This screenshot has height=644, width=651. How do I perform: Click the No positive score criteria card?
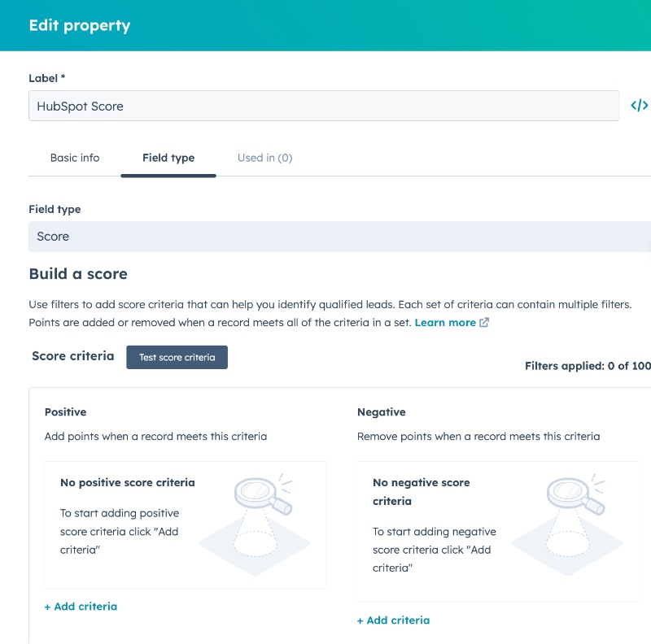(186, 524)
